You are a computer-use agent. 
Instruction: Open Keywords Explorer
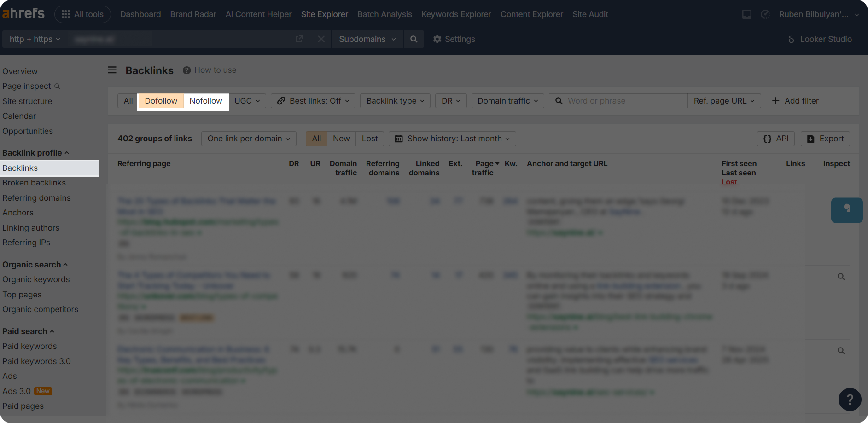(x=456, y=14)
